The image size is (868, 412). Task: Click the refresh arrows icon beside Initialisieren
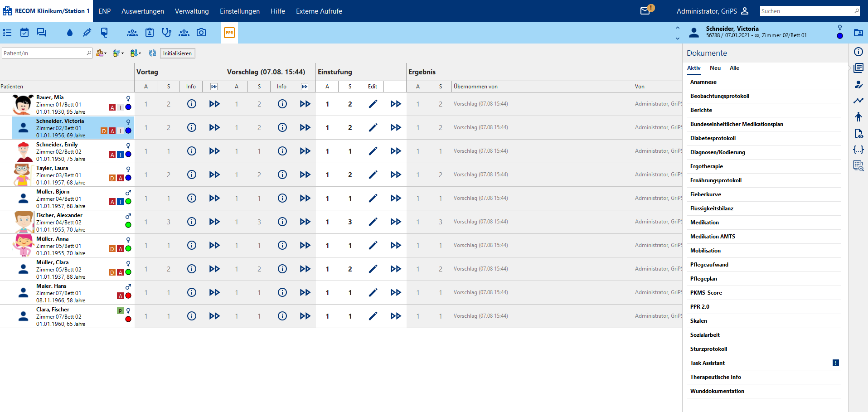tap(152, 53)
